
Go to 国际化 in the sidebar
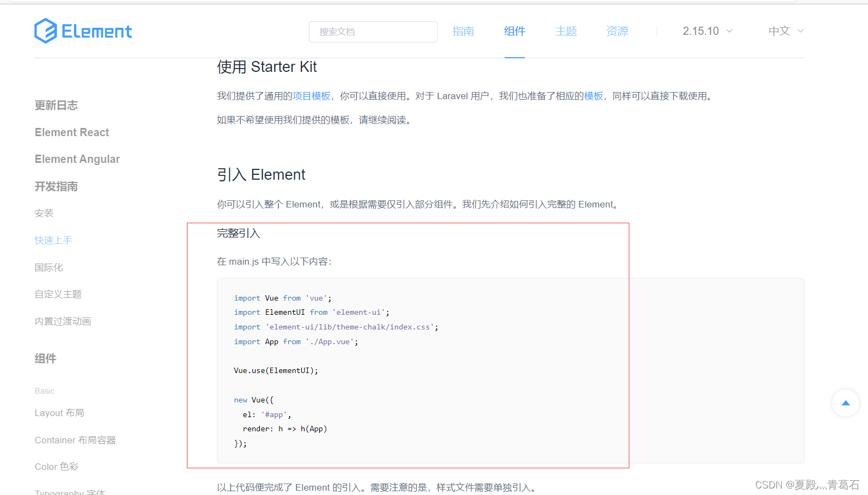(48, 267)
